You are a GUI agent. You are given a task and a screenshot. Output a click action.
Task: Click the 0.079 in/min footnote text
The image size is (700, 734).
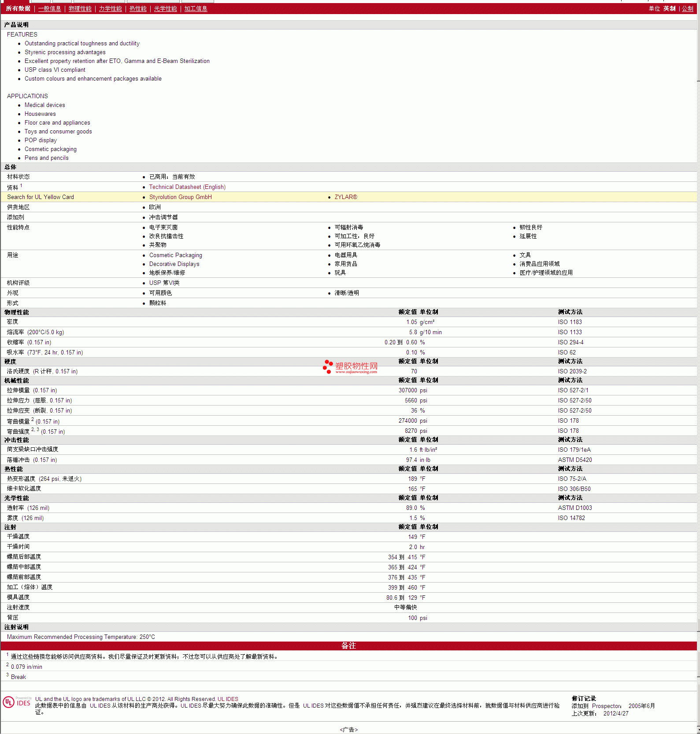coord(26,667)
